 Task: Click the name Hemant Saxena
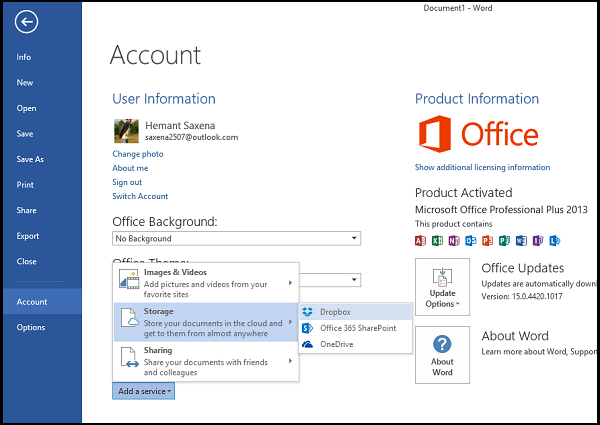pos(180,125)
